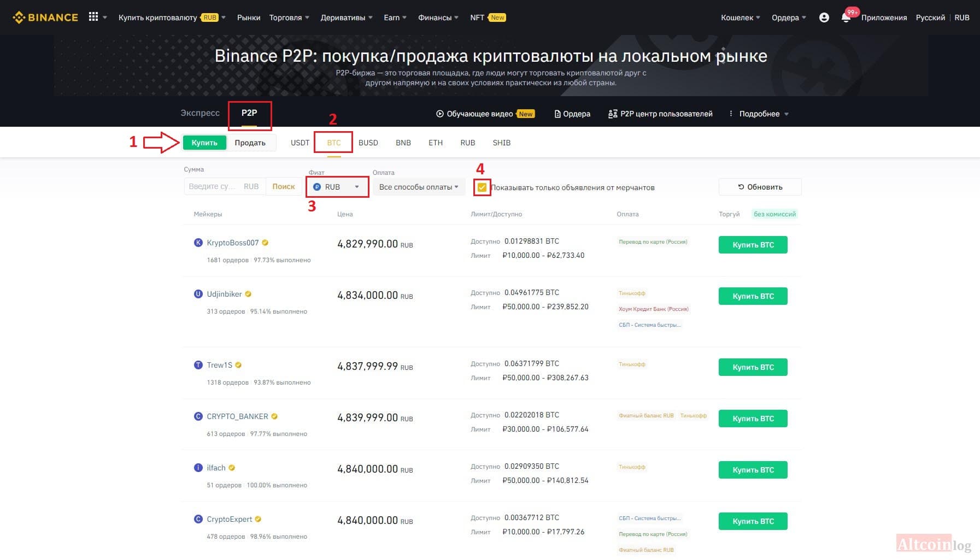Screen dimensions: 980x560
Task: Open the Binance apps grid icon
Action: click(93, 17)
